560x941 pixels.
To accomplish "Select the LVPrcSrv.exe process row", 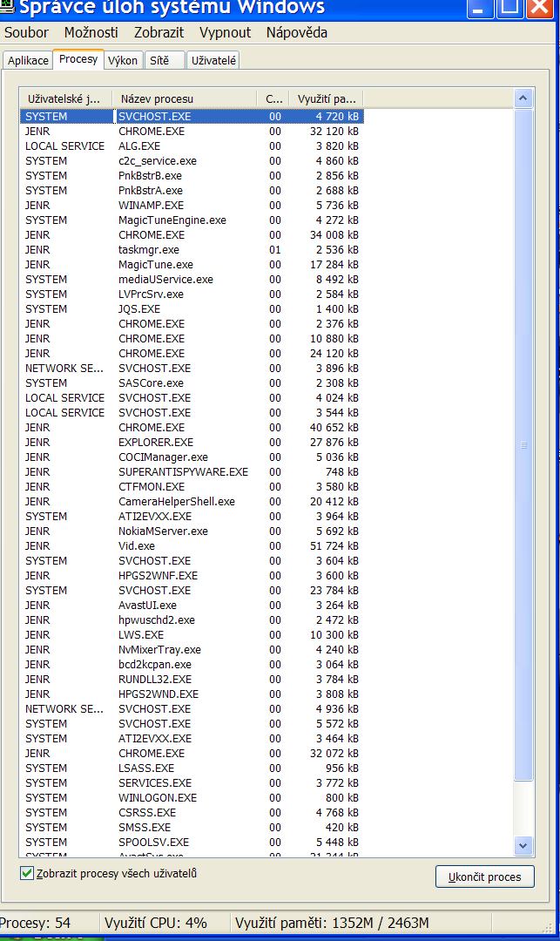I will point(192,294).
